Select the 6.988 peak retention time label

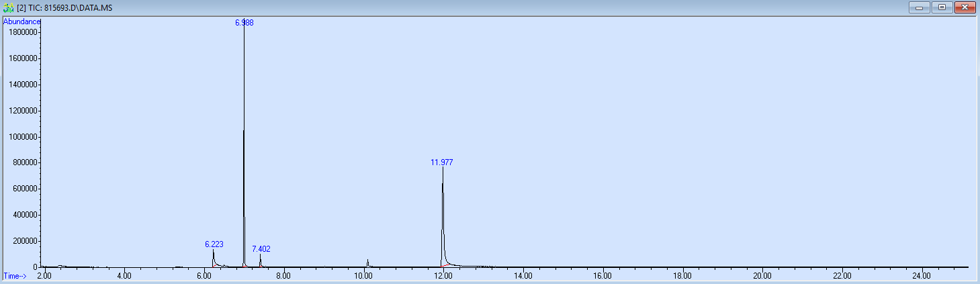[244, 23]
